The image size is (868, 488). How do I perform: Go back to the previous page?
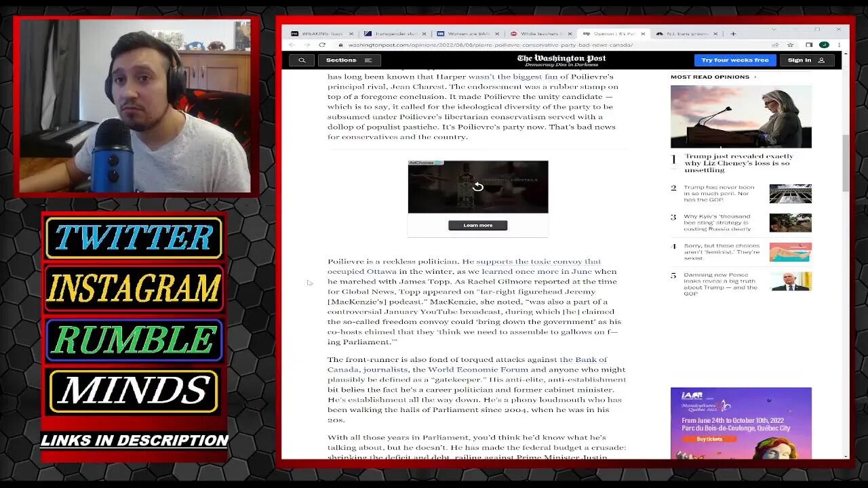pyautogui.click(x=292, y=45)
